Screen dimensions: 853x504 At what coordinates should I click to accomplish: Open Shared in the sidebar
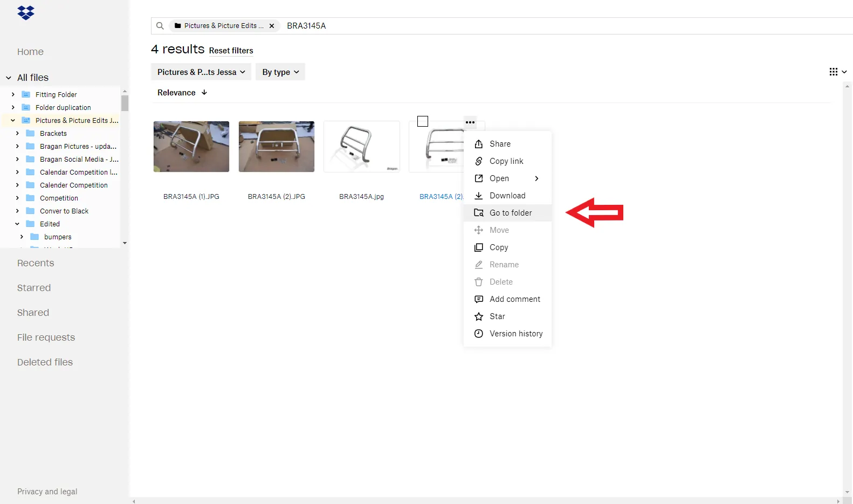(x=33, y=313)
